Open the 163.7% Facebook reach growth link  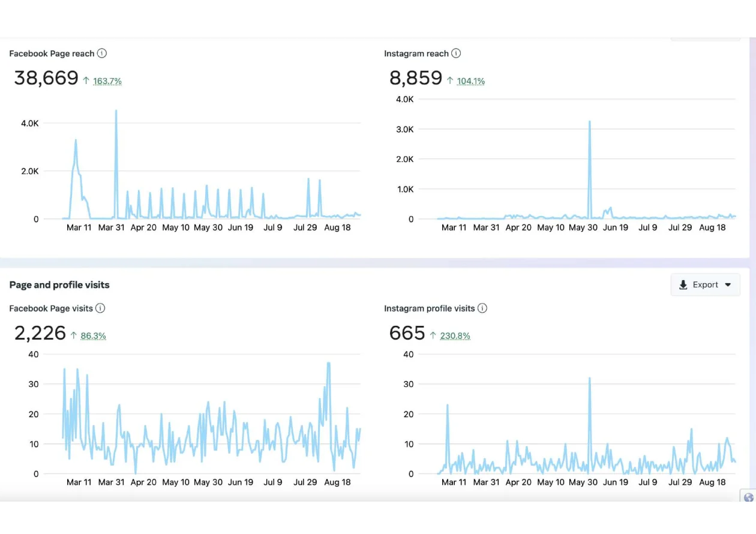tap(107, 80)
